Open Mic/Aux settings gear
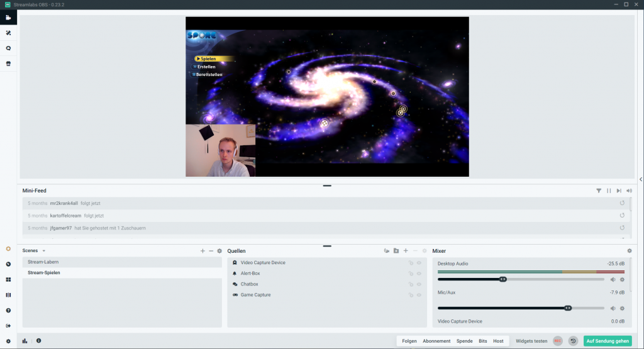 (x=622, y=308)
